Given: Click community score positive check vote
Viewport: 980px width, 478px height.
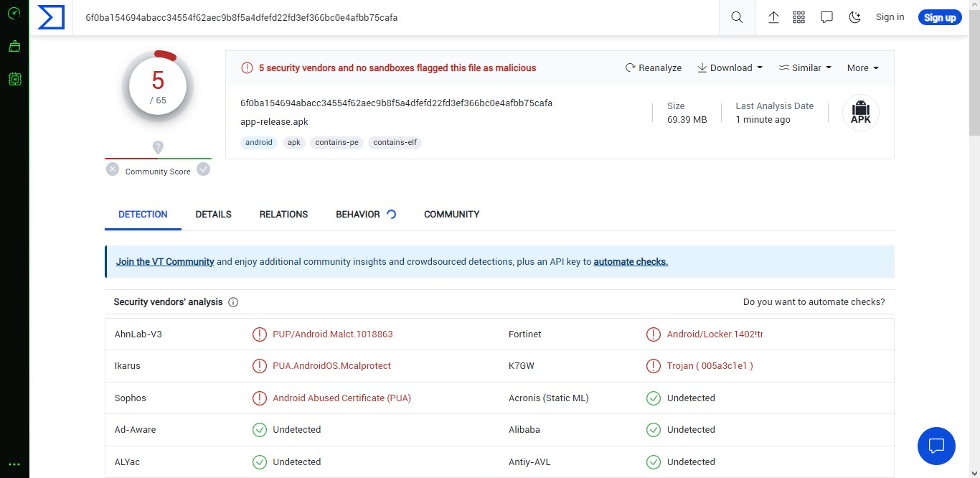Looking at the screenshot, I should pyautogui.click(x=204, y=169).
